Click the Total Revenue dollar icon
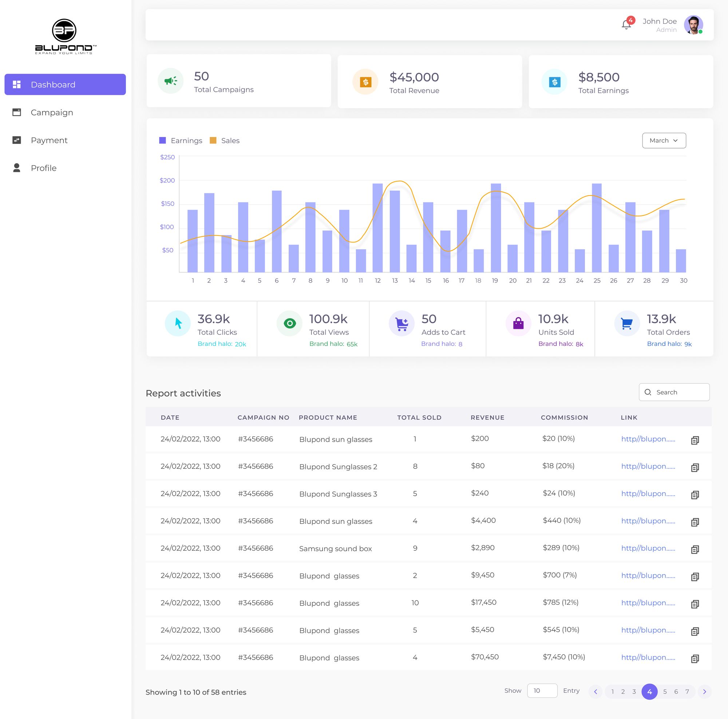 (365, 82)
